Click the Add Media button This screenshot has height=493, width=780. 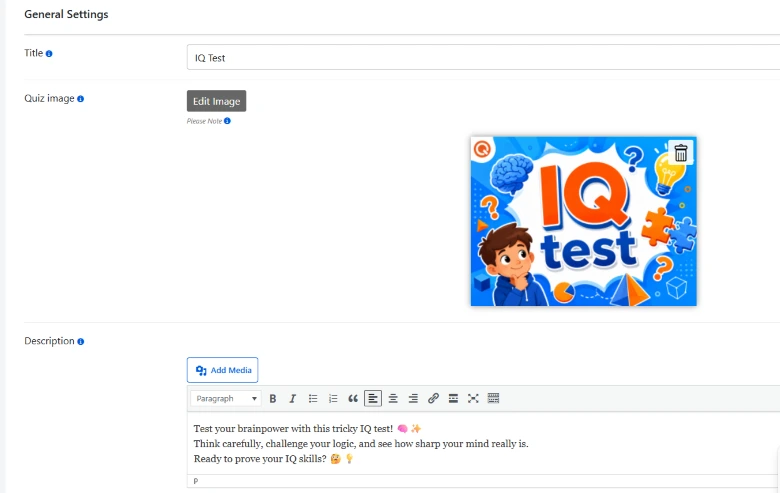coord(222,370)
